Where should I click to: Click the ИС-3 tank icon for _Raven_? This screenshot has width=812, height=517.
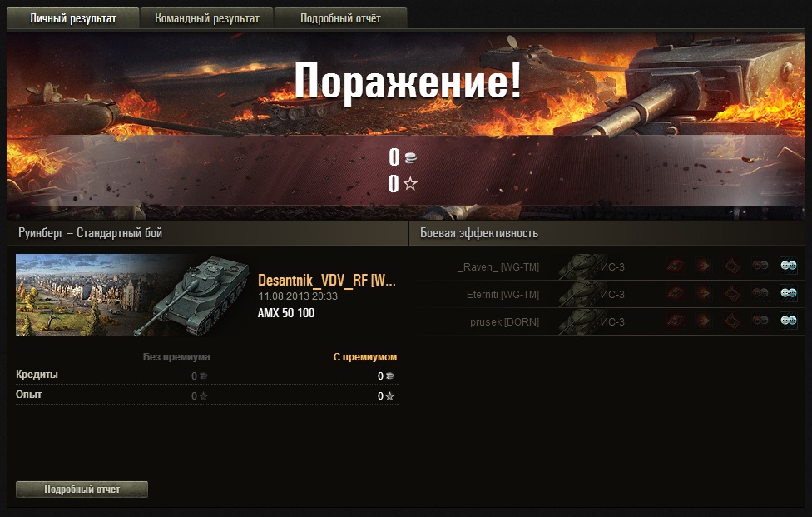582,266
